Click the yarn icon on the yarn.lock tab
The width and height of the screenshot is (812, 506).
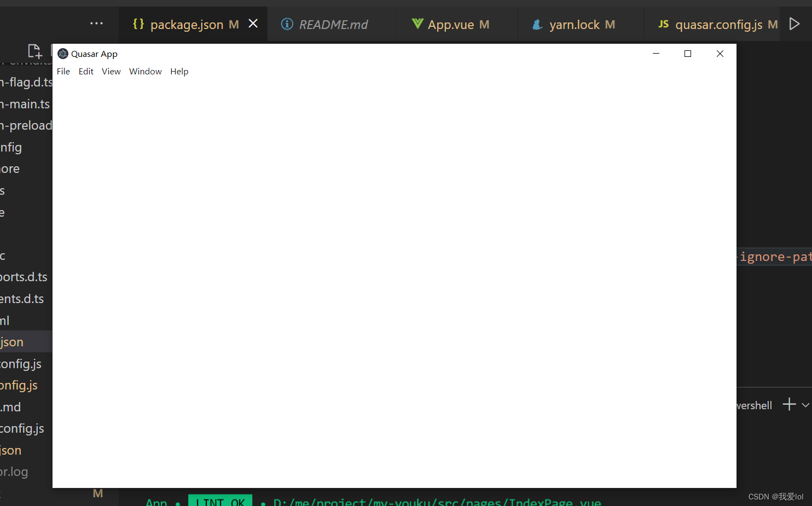click(536, 24)
